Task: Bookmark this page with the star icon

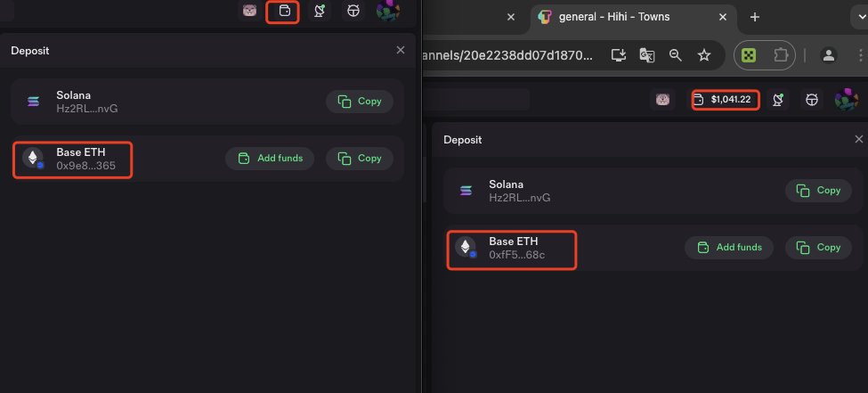Action: pyautogui.click(x=703, y=55)
